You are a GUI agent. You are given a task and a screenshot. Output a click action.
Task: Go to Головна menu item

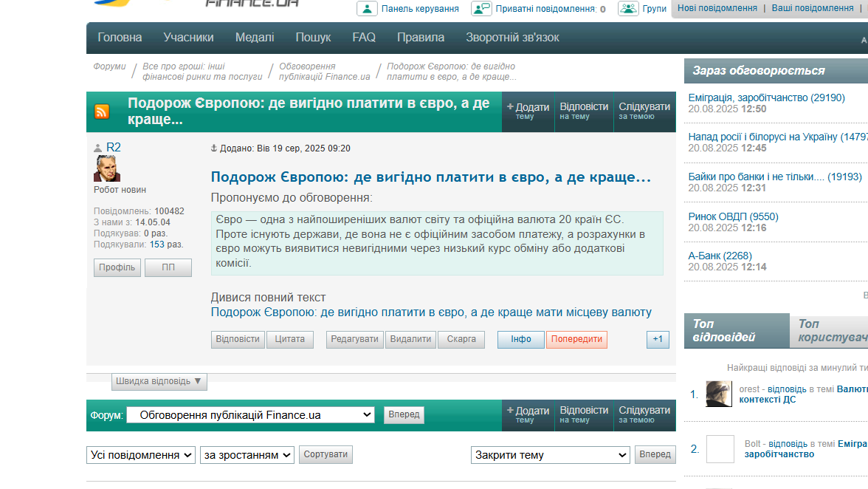click(120, 38)
